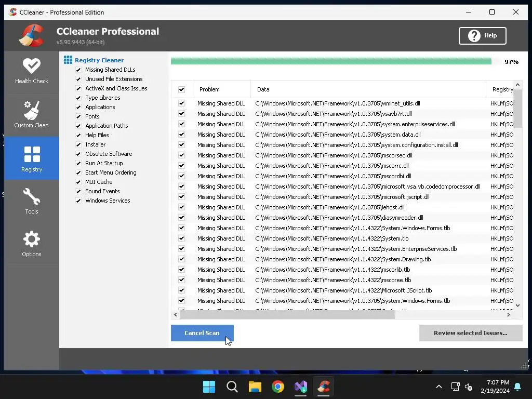This screenshot has width=532, height=399.
Task: Toggle MUI Cache checkbox
Action: click(x=78, y=182)
